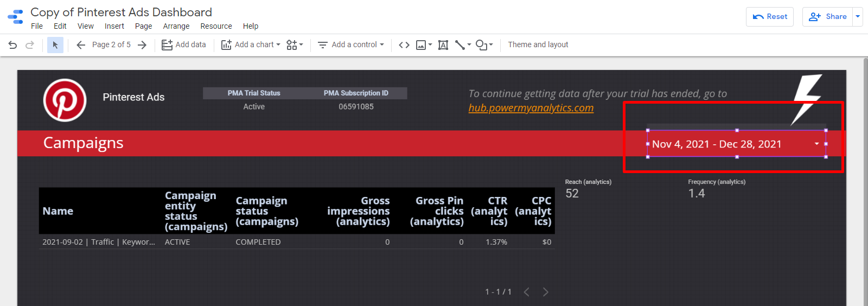Open the date range selector

[736, 144]
